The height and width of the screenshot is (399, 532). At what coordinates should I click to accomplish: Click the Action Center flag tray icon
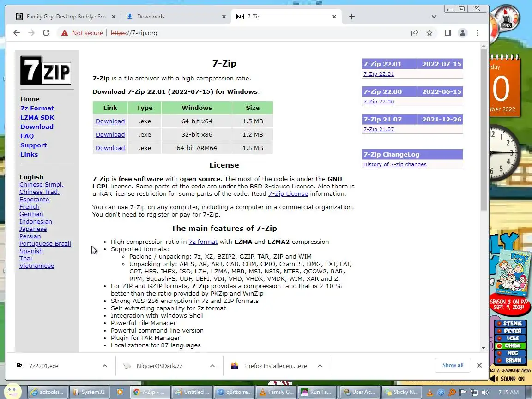(x=463, y=393)
